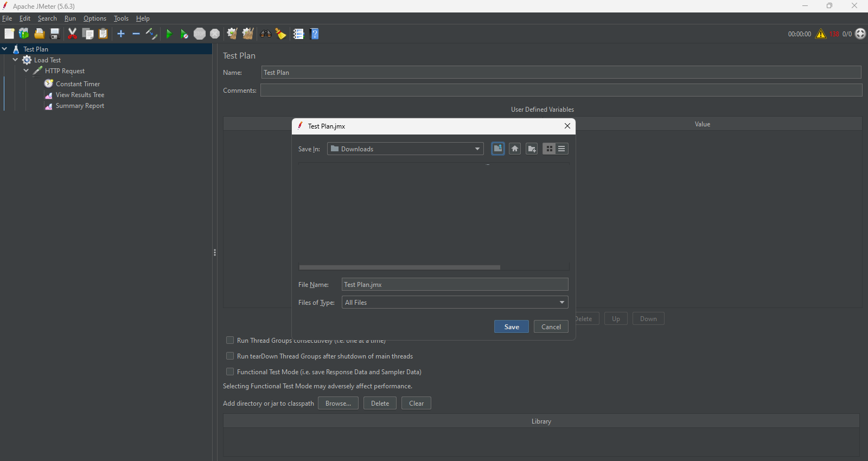Click the Browse... classpath button
Viewport: 868px width, 461px height.
click(x=338, y=403)
